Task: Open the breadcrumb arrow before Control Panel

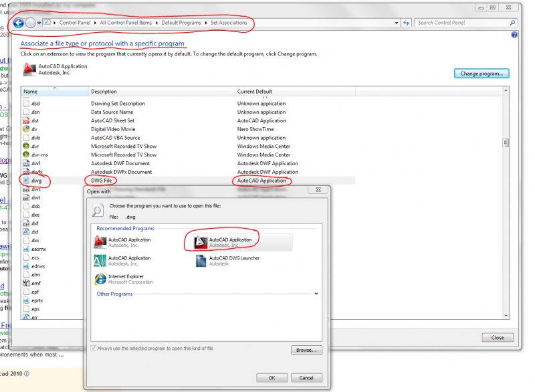Action: click(55, 23)
